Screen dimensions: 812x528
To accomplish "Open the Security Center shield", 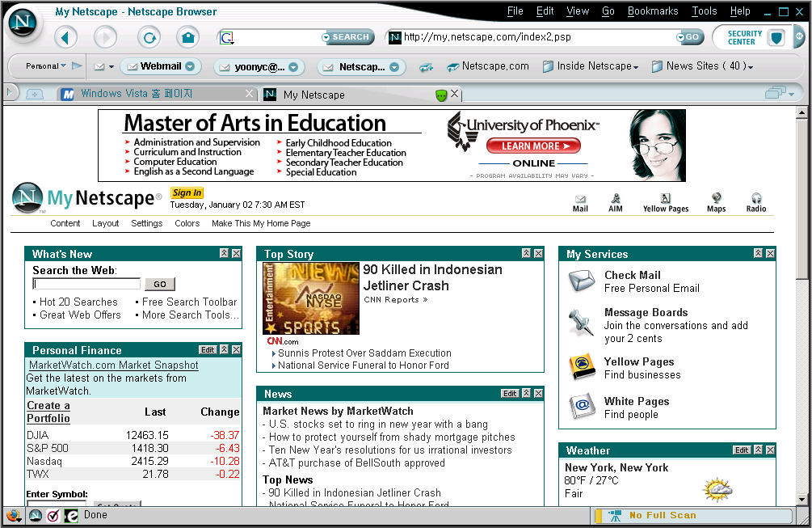I will pyautogui.click(x=776, y=37).
